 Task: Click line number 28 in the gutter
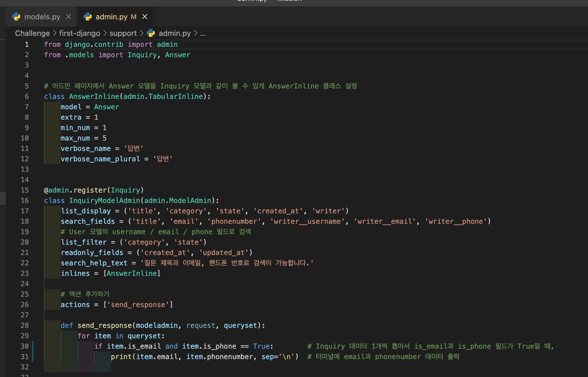pyautogui.click(x=25, y=326)
